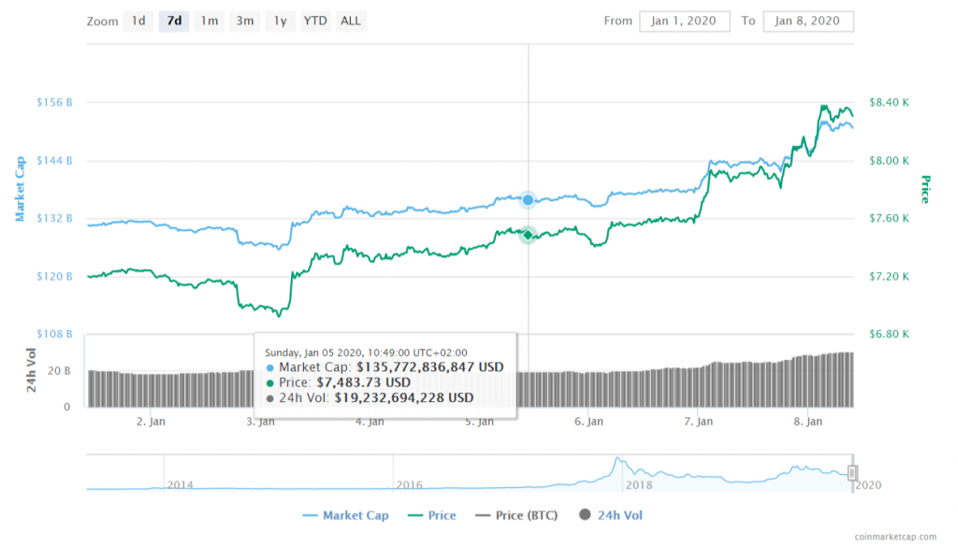The image size is (958, 560).
Task: Select the 1d zoom range
Action: tap(138, 21)
